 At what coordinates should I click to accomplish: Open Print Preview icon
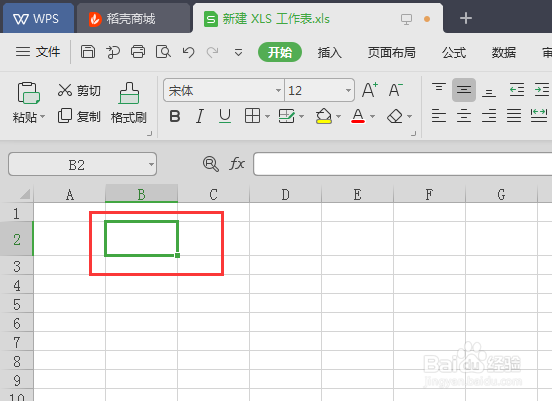[163, 52]
